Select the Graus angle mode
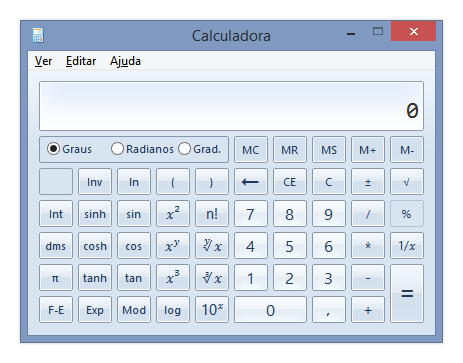This screenshot has height=363, width=463. click(69, 149)
